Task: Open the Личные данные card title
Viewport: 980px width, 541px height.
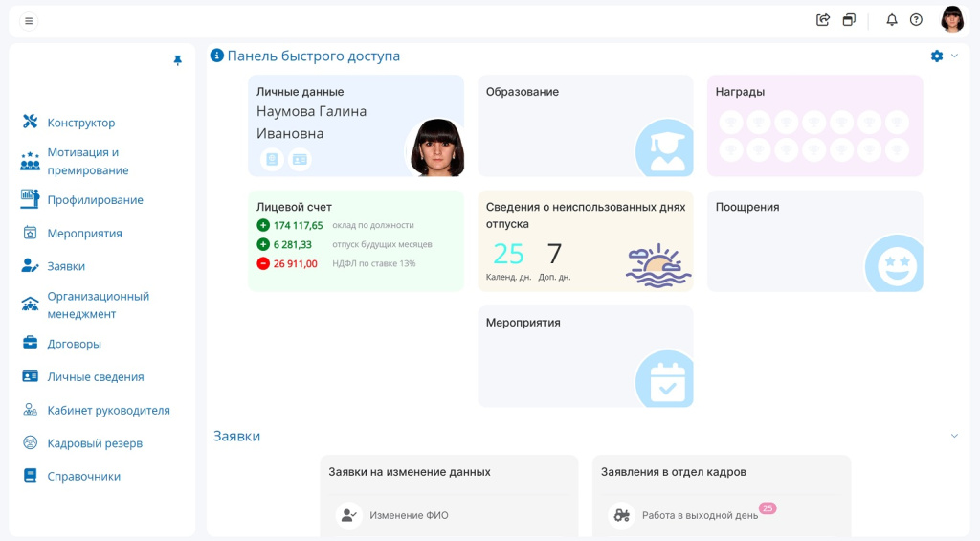Action: coord(300,92)
